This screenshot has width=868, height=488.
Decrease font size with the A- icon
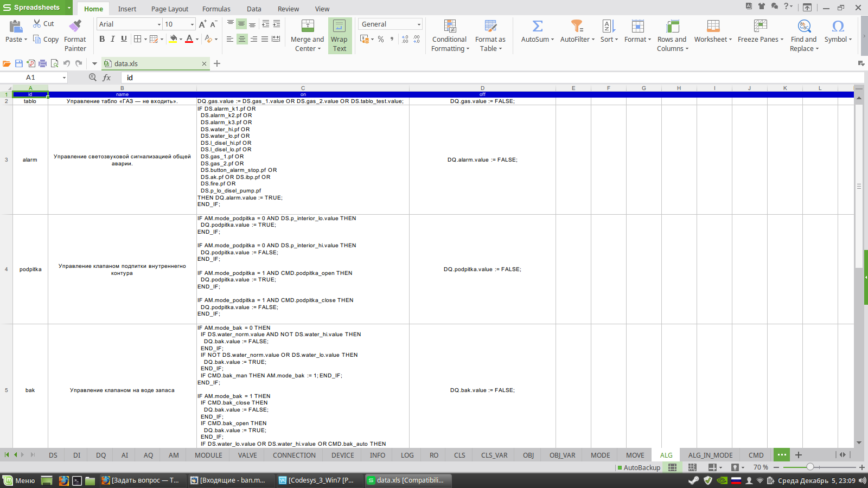(213, 24)
